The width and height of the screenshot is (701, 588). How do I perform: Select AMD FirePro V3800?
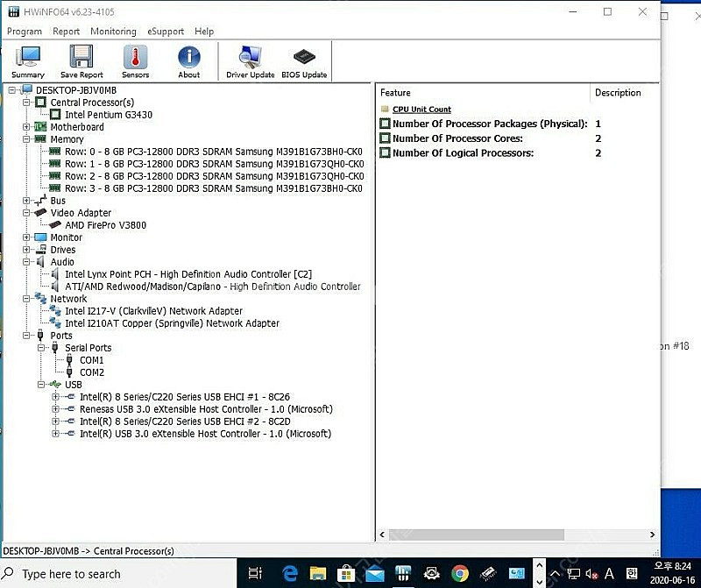pyautogui.click(x=105, y=225)
